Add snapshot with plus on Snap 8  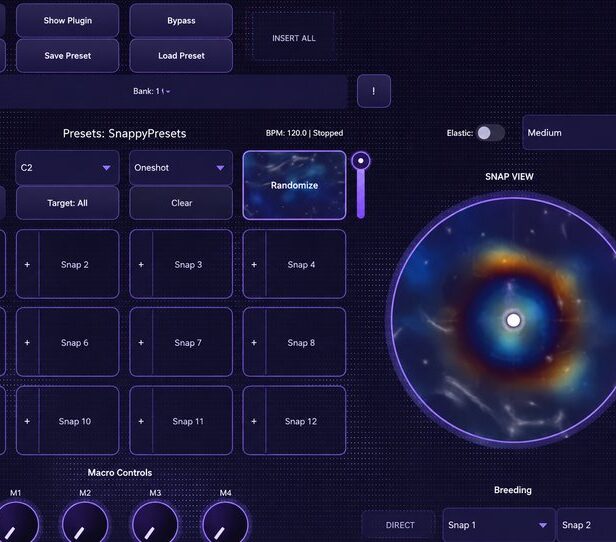(254, 342)
